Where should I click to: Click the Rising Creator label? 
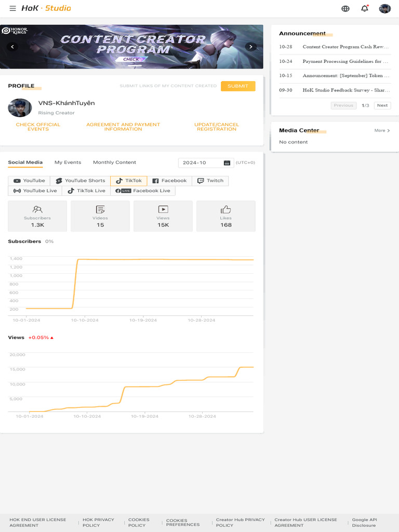click(56, 113)
